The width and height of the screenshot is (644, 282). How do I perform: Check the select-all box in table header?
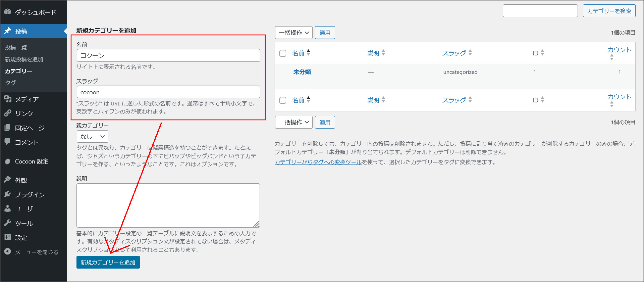tap(283, 53)
